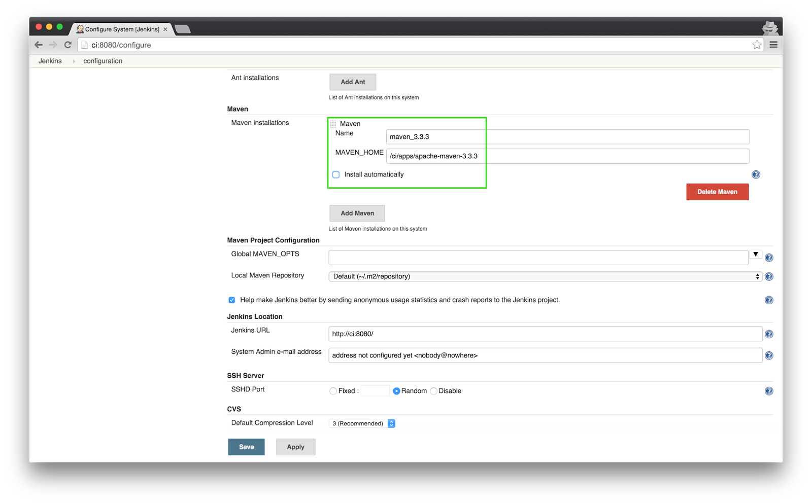The height and width of the screenshot is (504, 812).
Task: Go forward with the browser forward arrow
Action: coord(53,45)
